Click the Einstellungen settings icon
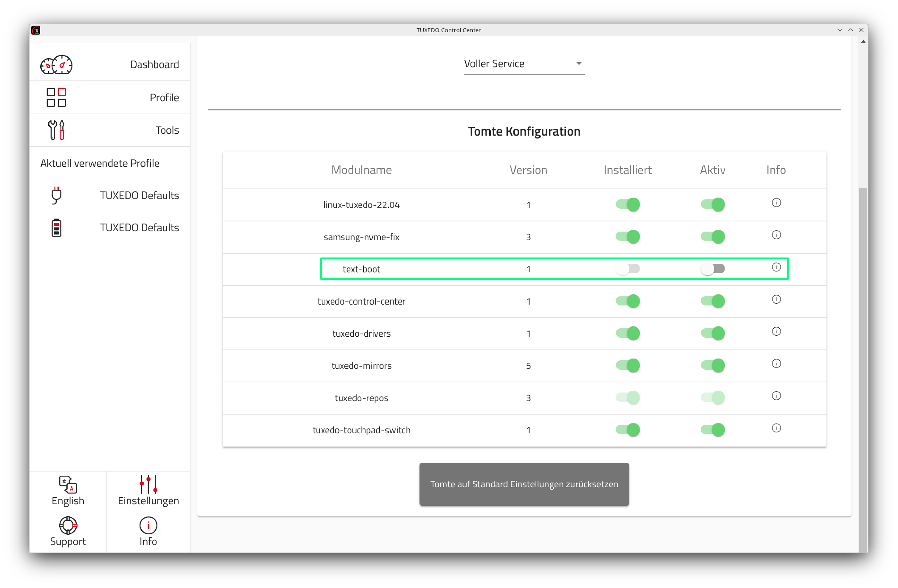898x588 pixels. 148,484
